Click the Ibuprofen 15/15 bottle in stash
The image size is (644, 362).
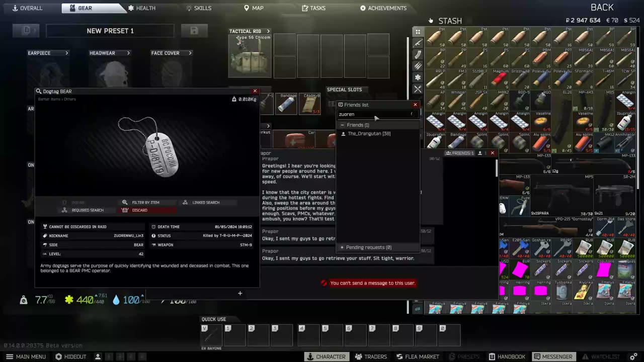(x=626, y=122)
